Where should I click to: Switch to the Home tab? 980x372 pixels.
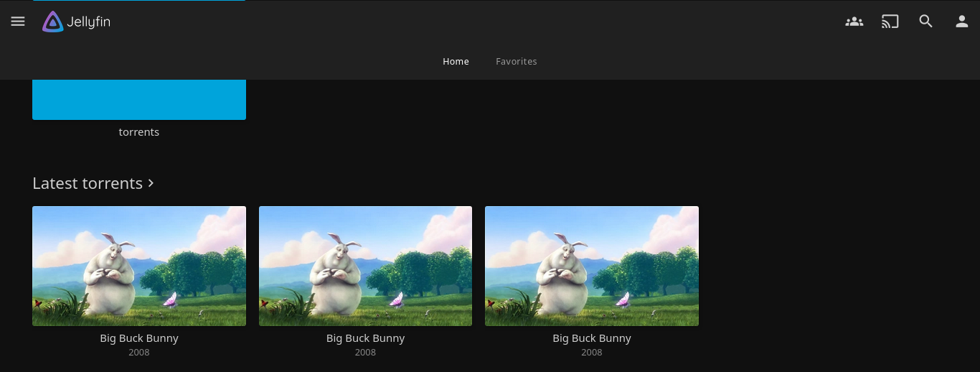point(456,62)
